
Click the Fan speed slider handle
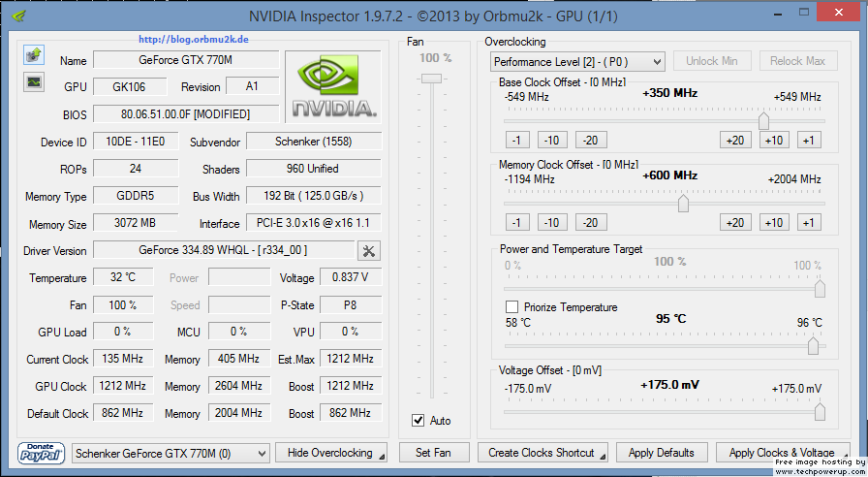pos(431,79)
